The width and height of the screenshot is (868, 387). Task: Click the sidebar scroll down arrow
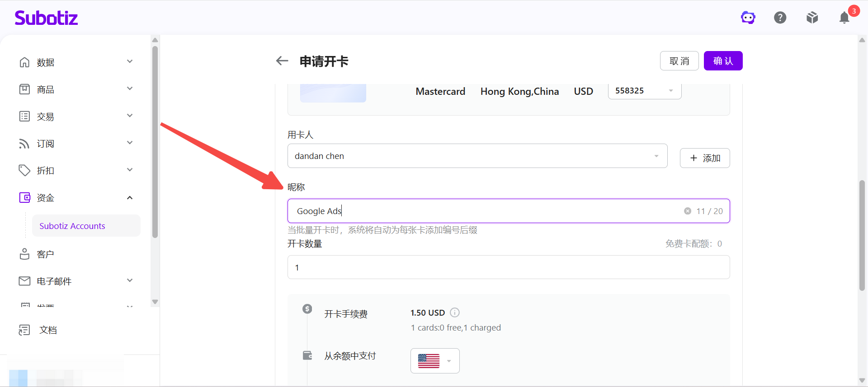155,302
